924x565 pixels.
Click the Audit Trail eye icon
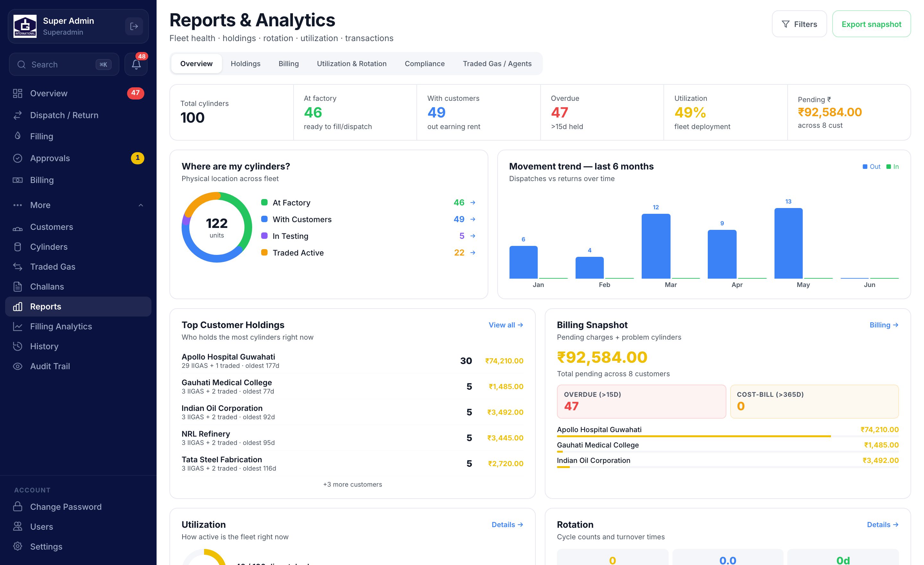tap(18, 366)
